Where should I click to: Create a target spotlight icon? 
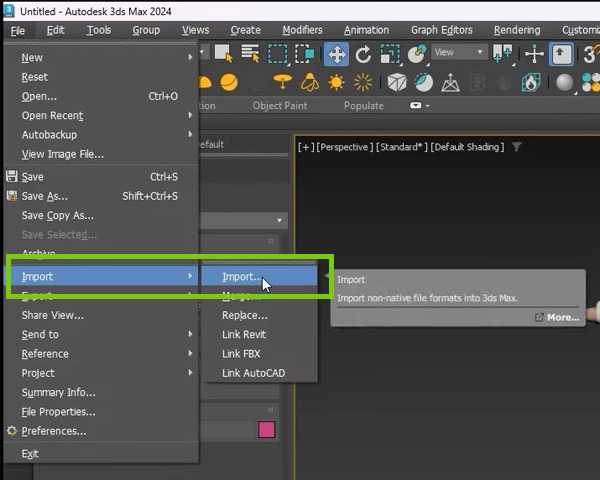click(283, 82)
